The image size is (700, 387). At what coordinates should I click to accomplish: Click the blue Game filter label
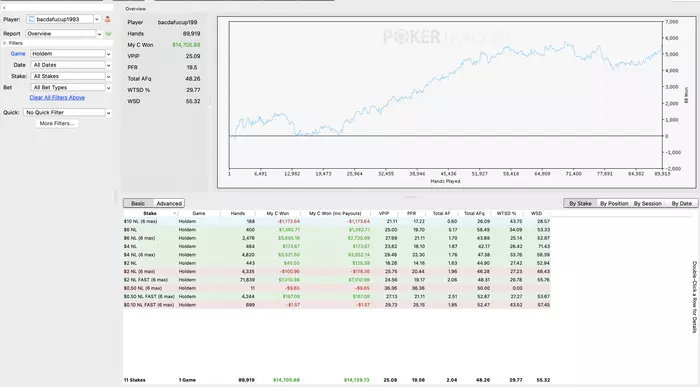(x=18, y=54)
